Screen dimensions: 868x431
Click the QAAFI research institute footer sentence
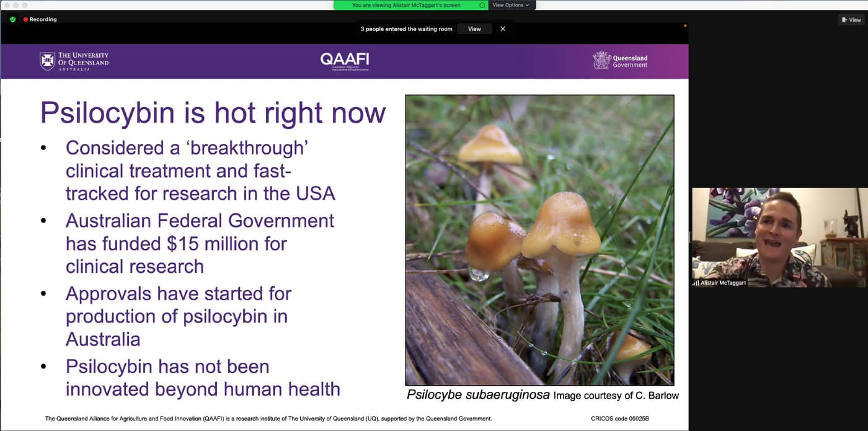[x=268, y=419]
